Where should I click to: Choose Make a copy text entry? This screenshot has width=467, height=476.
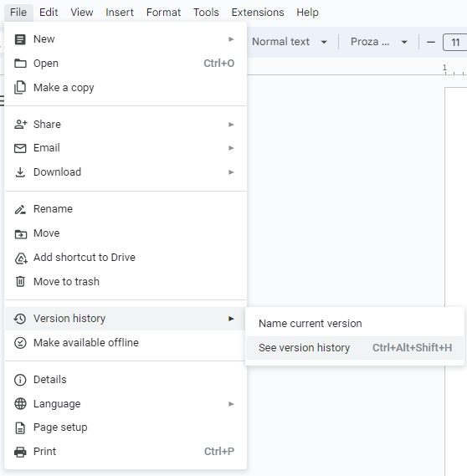click(64, 88)
